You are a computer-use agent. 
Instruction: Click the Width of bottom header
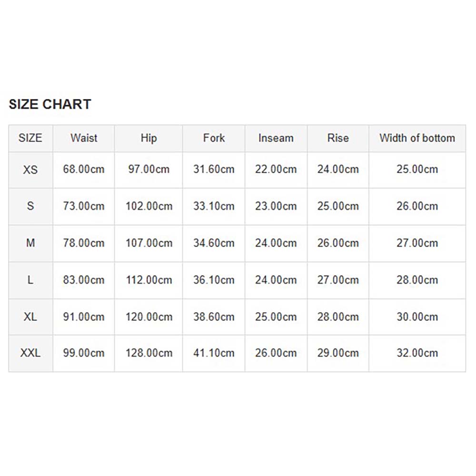pos(417,138)
